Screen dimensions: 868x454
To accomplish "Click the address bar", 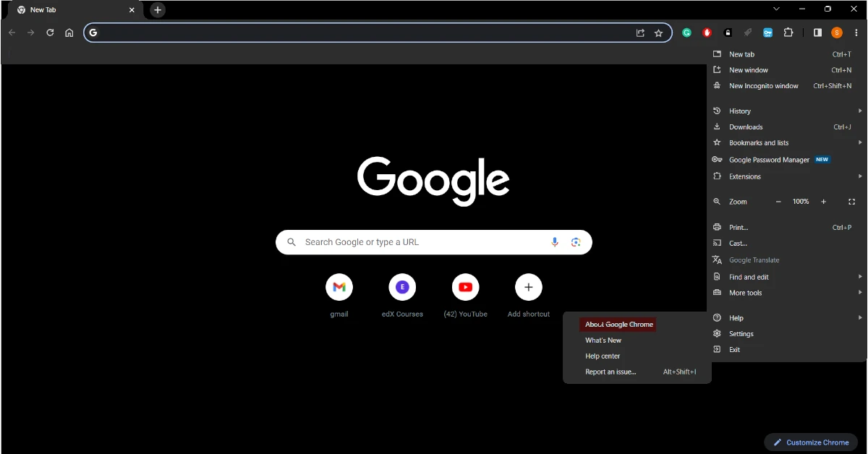I will (378, 33).
